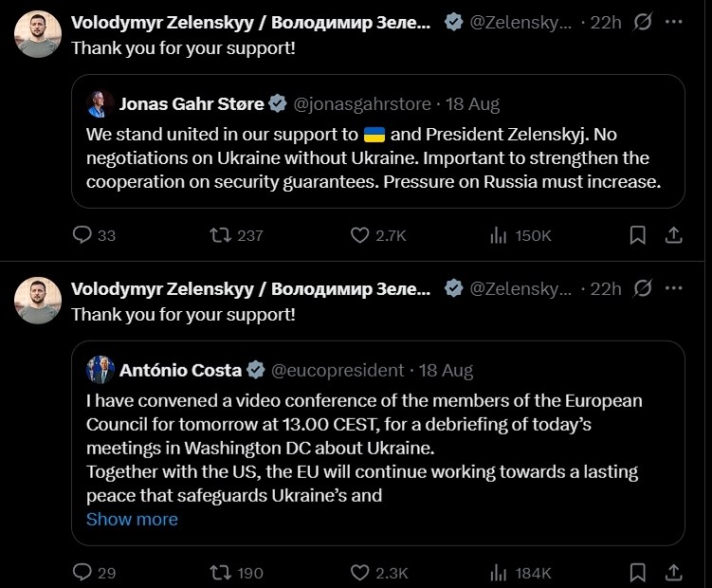The image size is (712, 588).
Task: Expand António Costa post with Show more
Action: point(132,519)
